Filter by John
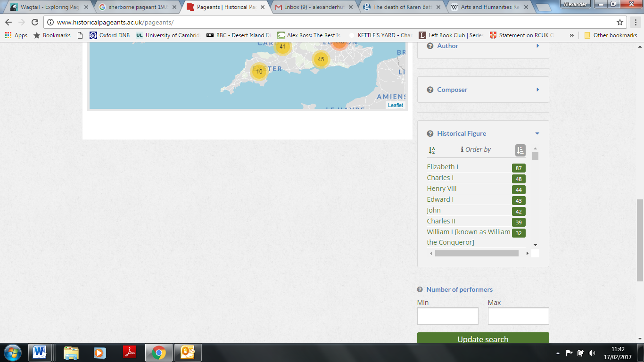Viewport: 644px width, 362px height. (434, 210)
